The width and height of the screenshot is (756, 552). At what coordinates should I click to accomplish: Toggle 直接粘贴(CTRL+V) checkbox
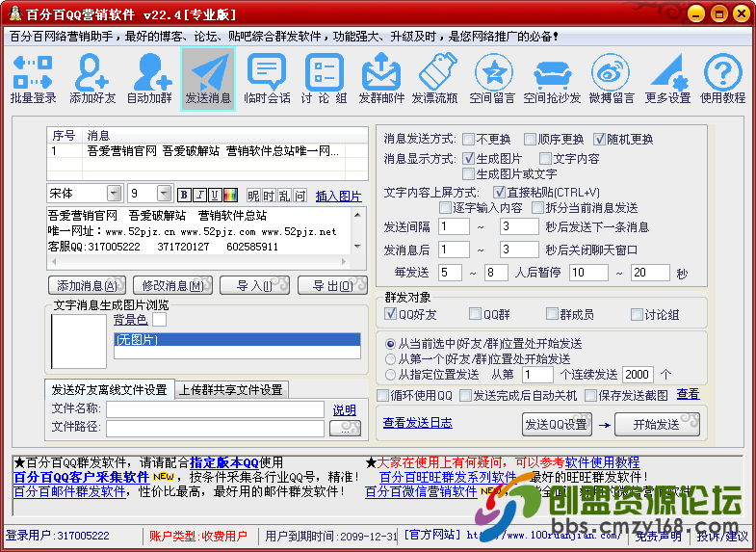(x=500, y=193)
